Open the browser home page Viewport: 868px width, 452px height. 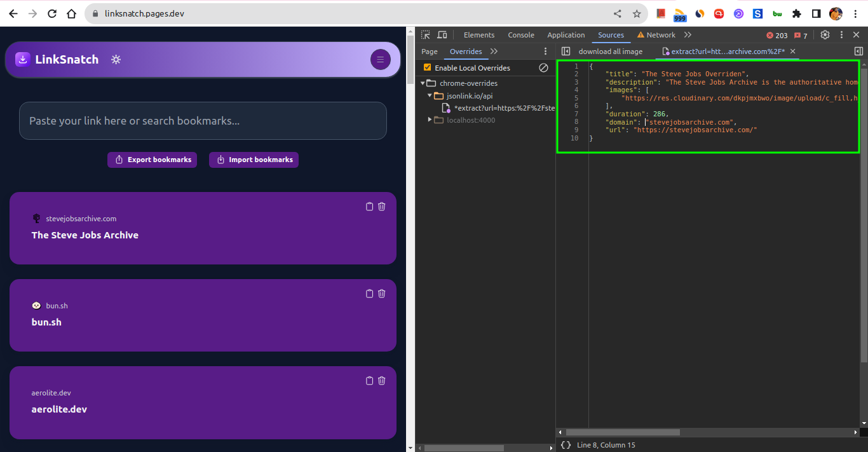(x=72, y=13)
